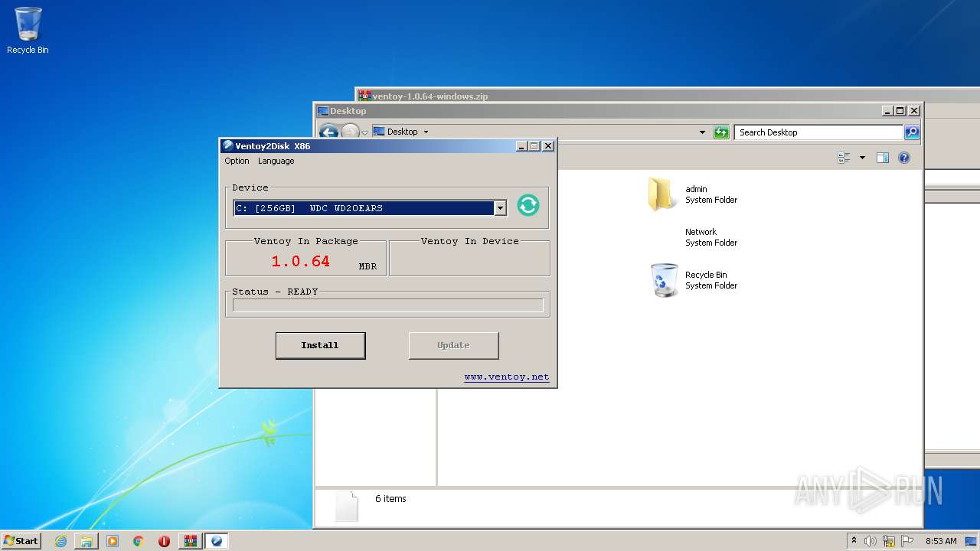Image resolution: width=980 pixels, height=551 pixels.
Task: Refresh the Ventoy2Disk device list
Action: (x=528, y=205)
